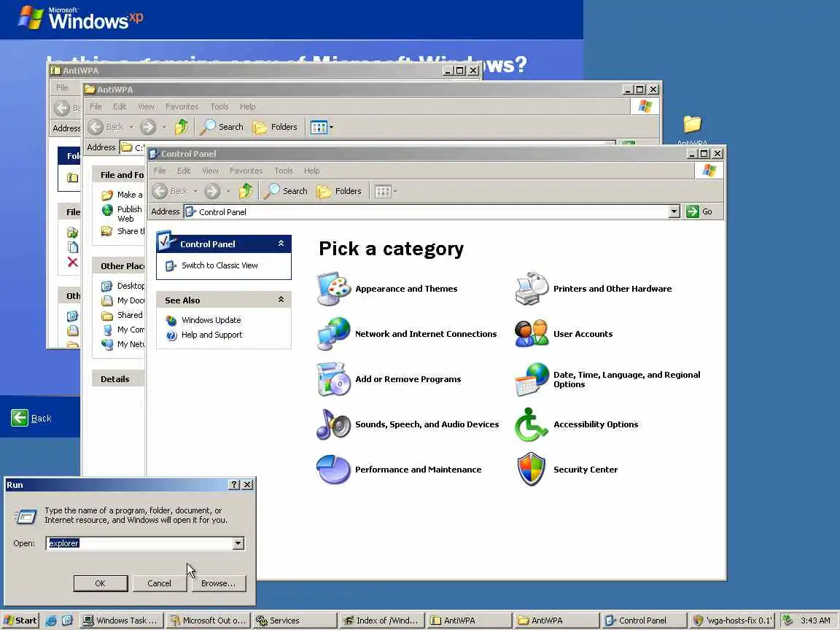Expand Control Panel address bar dropdown
This screenshot has height=630, width=840.
pos(674,211)
